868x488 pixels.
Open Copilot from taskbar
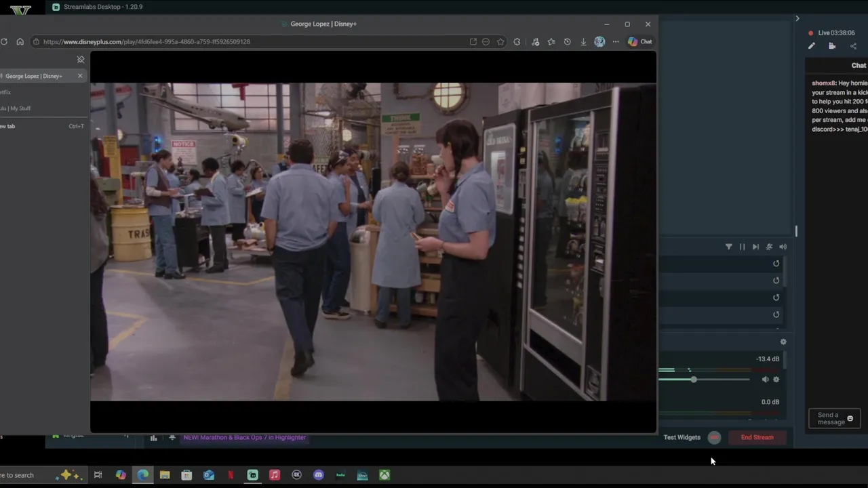point(121,475)
